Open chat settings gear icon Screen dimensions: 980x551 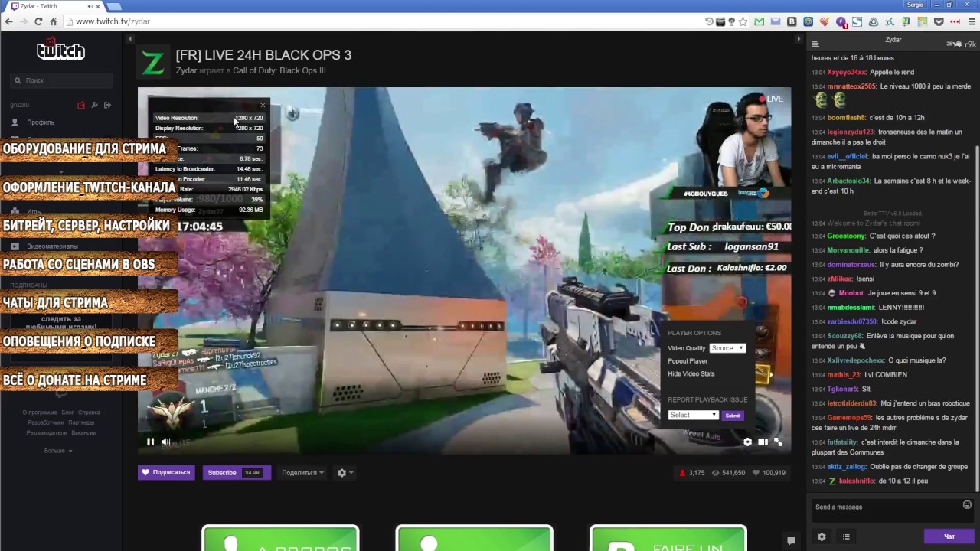[822, 536]
